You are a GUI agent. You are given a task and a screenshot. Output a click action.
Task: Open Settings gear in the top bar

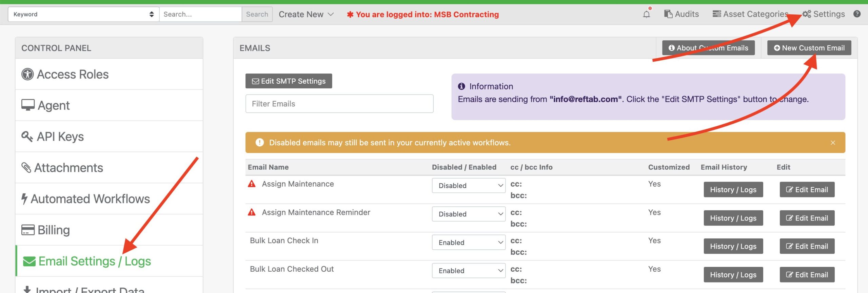(x=806, y=14)
